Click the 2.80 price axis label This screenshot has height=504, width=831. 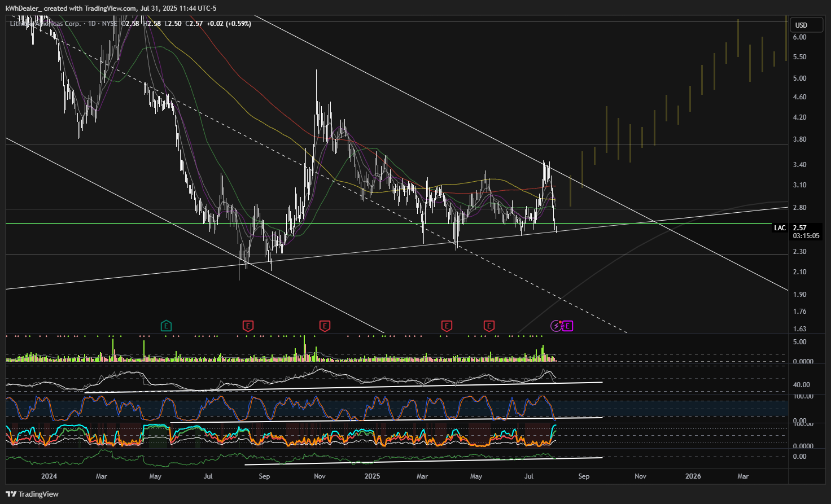pos(799,208)
